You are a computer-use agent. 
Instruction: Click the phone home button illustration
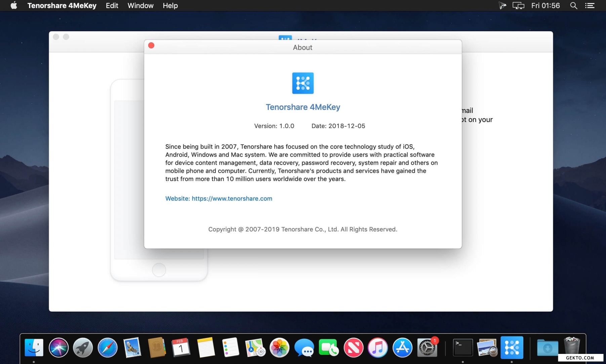tap(159, 270)
